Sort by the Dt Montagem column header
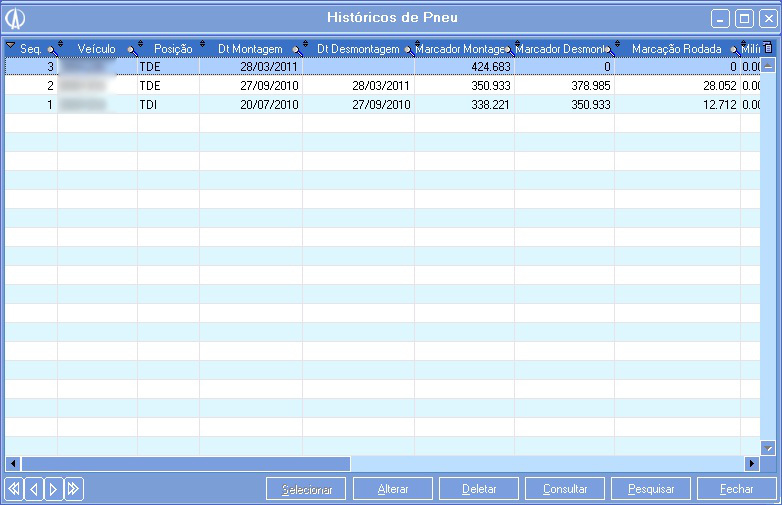782x505 pixels. 249,48
